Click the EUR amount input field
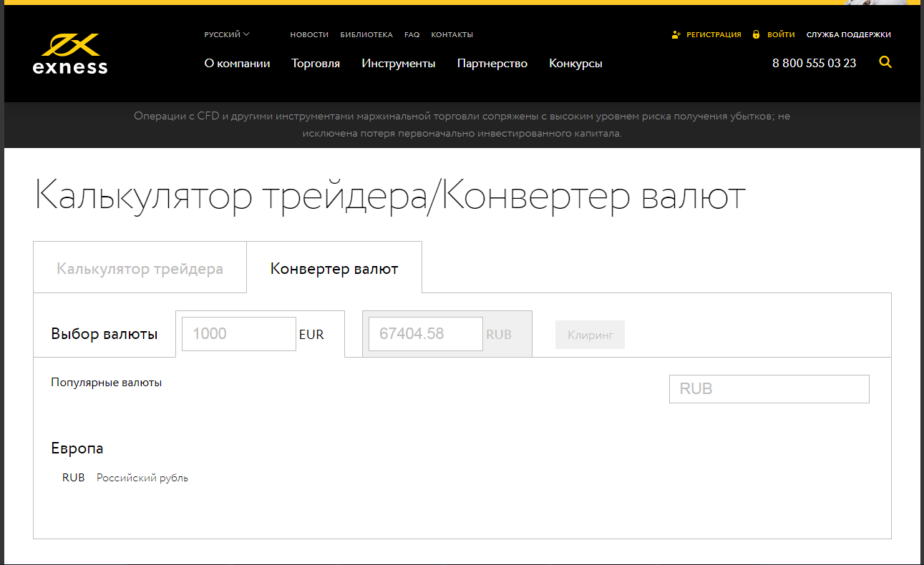Screen dimensions: 924x565 point(238,334)
